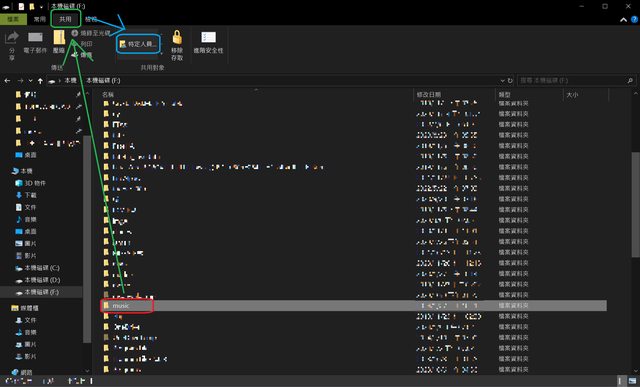Select the music folder

click(120, 306)
